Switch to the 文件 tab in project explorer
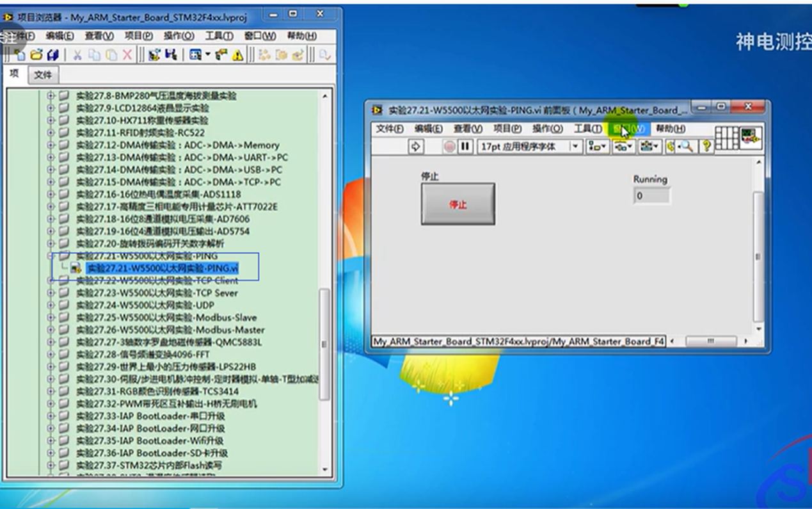This screenshot has width=812, height=509. coord(43,75)
